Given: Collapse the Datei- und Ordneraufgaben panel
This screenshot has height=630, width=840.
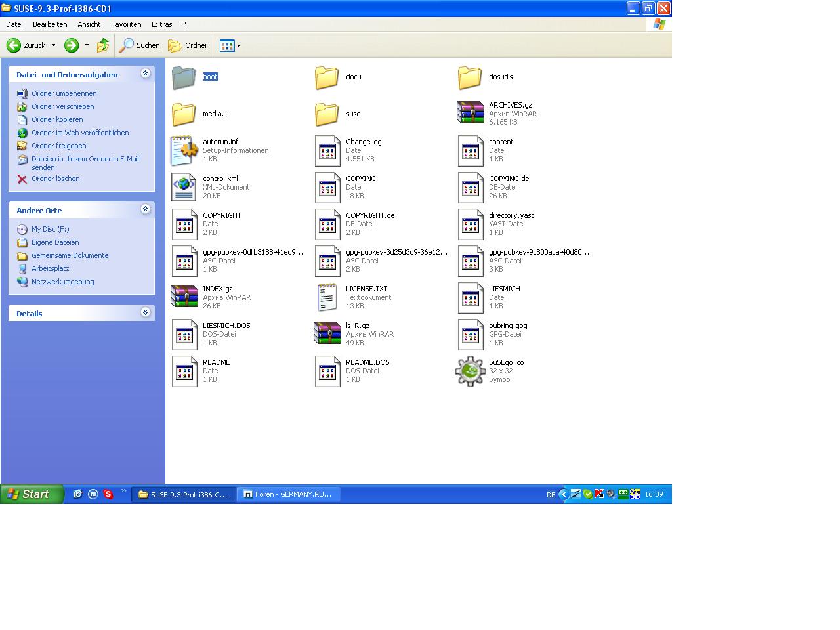Looking at the screenshot, I should pyautogui.click(x=145, y=73).
